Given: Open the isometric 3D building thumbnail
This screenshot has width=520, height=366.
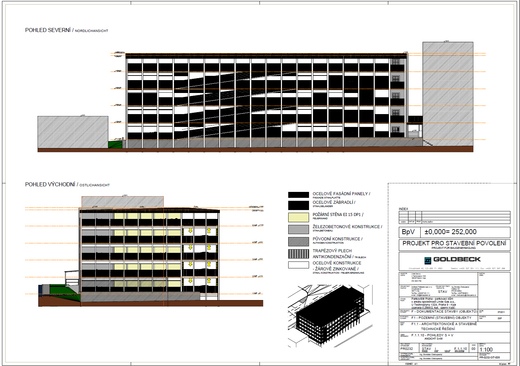Looking at the screenshot, I should 330,316.
